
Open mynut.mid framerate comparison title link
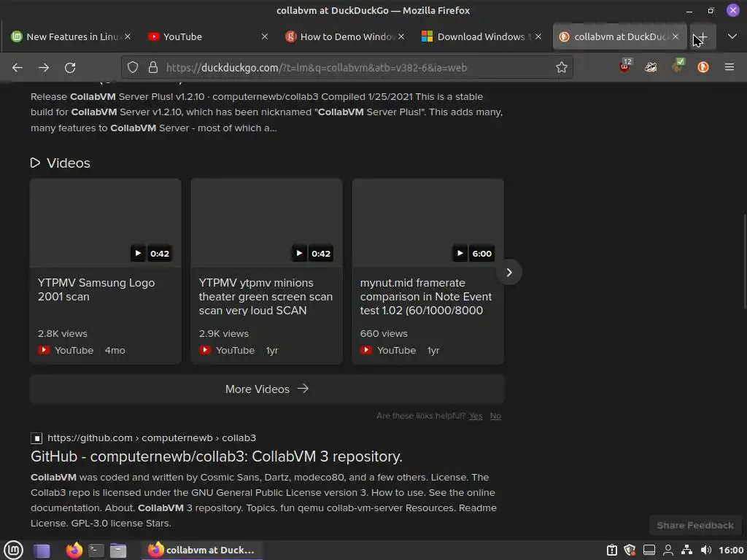pos(426,296)
